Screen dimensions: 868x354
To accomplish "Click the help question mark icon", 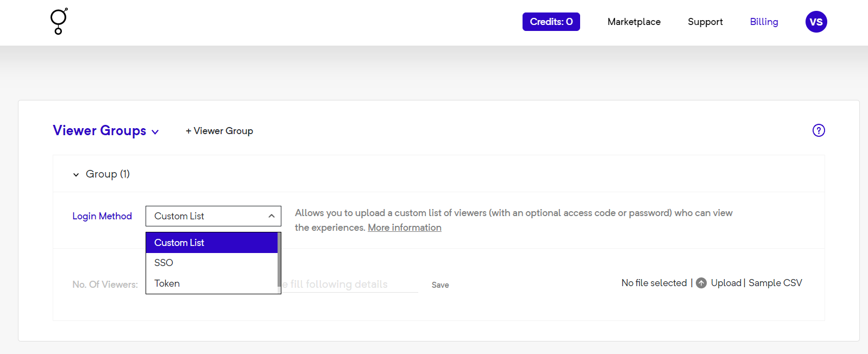I will point(818,130).
